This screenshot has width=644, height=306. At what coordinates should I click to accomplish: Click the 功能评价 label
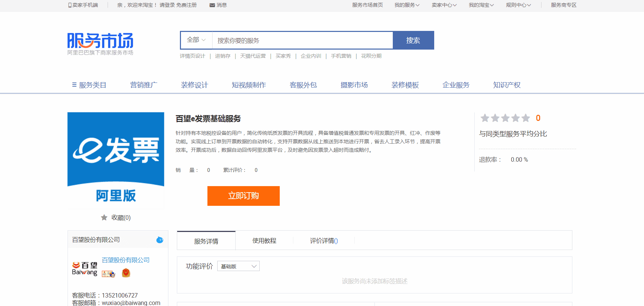click(199, 266)
